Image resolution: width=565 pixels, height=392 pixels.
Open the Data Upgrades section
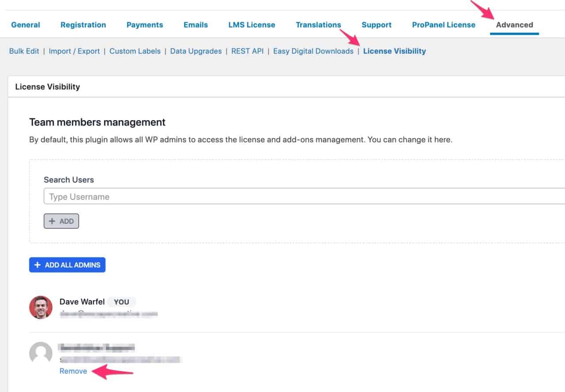[196, 51]
